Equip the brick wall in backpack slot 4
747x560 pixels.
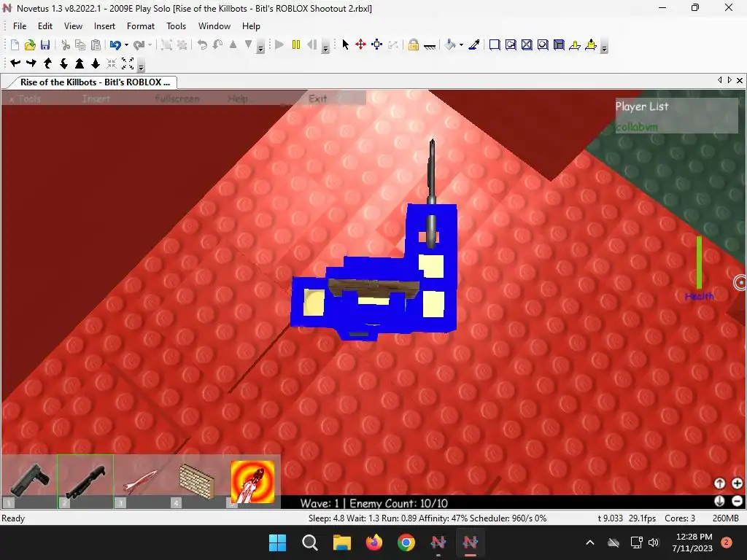197,481
